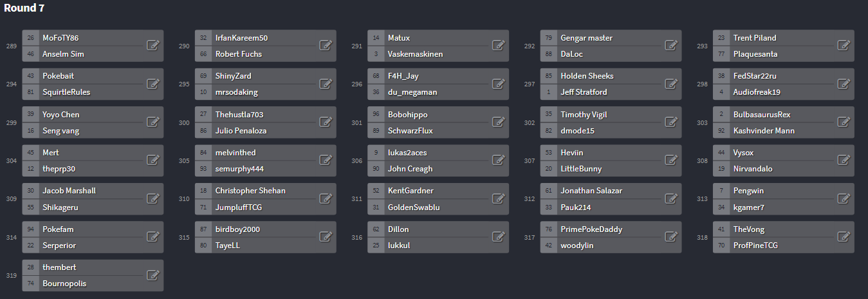Edit match 306 lukas2aces vs John Creagh
This screenshot has width=868, height=299.
pos(498,160)
